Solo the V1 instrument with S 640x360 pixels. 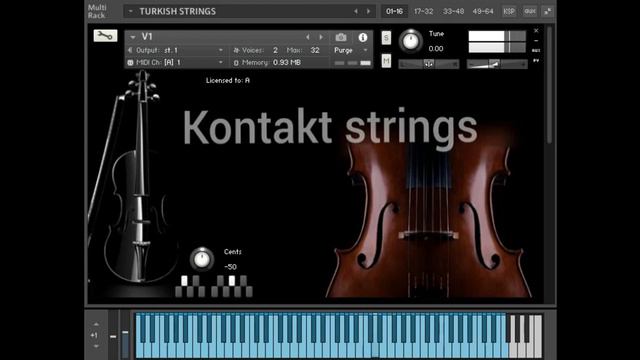click(x=386, y=38)
